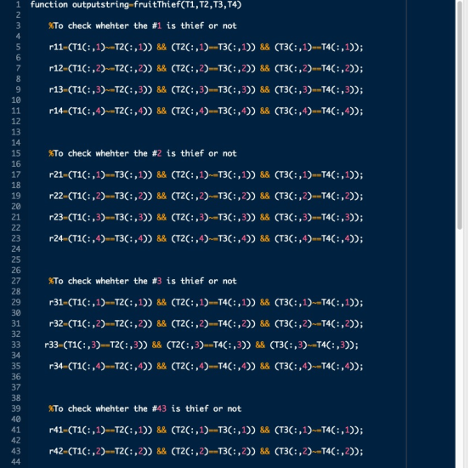476x468 pixels.
Task: Click the comment about #3 thief
Action: (143, 281)
